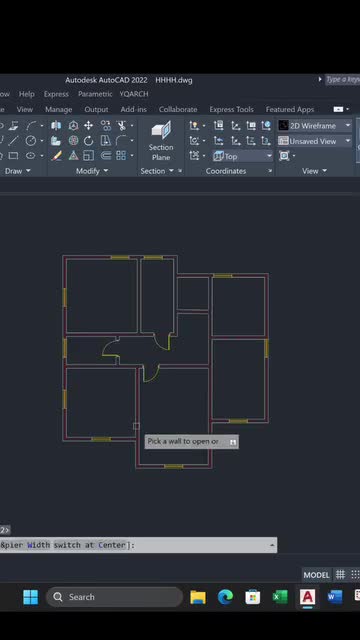Open Excel from taskbar
Screen dimensions: 360x640
click(x=280, y=597)
